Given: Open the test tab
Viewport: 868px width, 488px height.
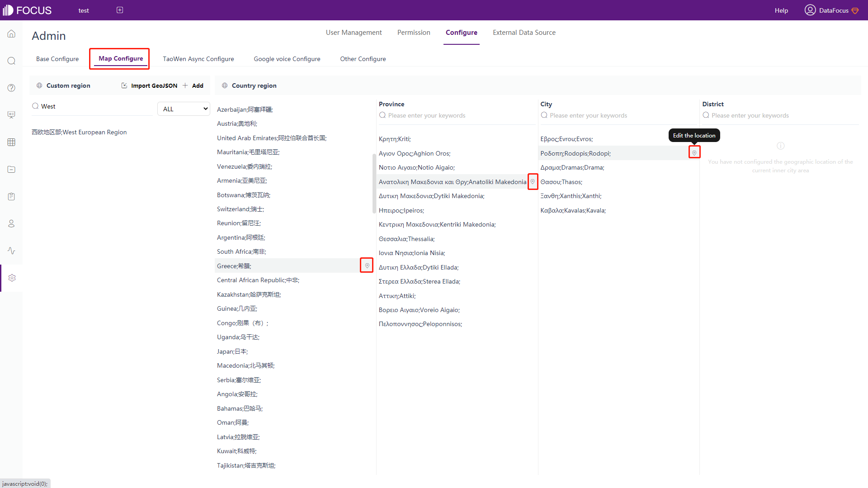Looking at the screenshot, I should tap(84, 10).
